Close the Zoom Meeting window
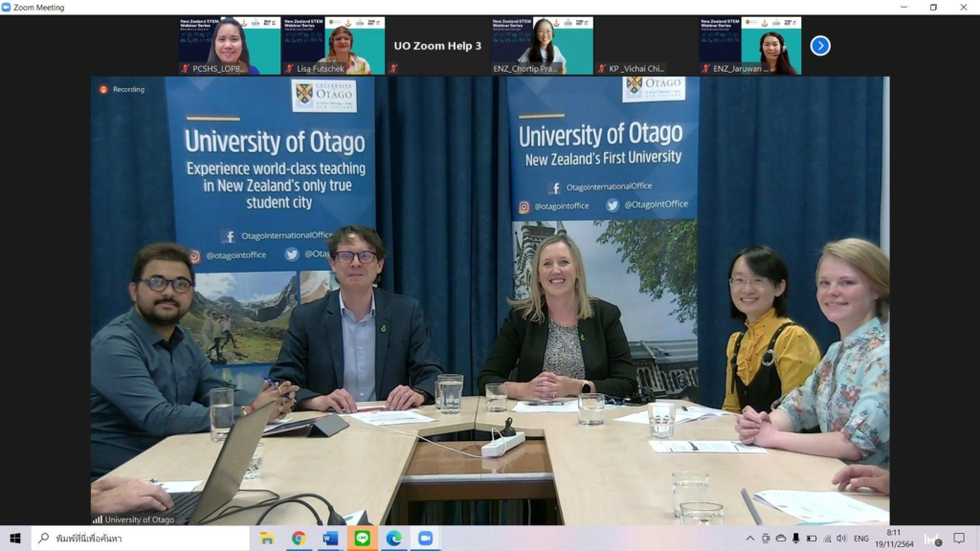 coord(964,8)
